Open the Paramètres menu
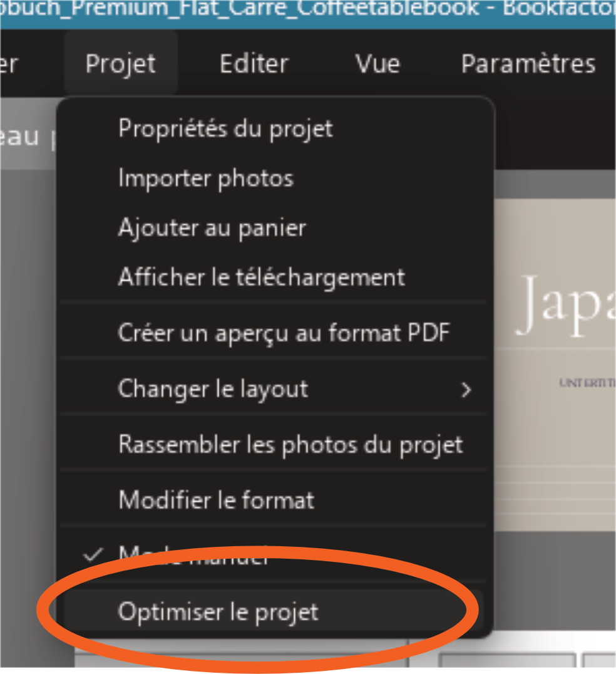The image size is (616, 674). click(528, 64)
